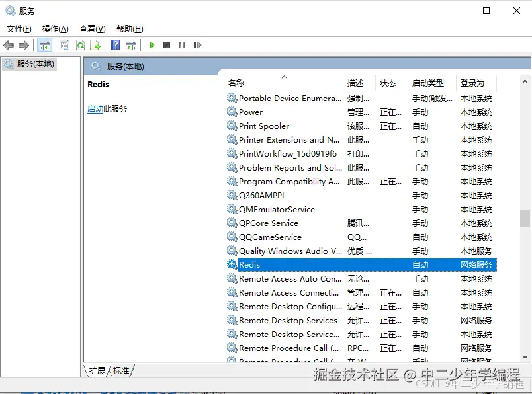Screen dimensions: 532x394
Task: Select the Quality Windows Audio V... service
Action: click(x=290, y=251)
